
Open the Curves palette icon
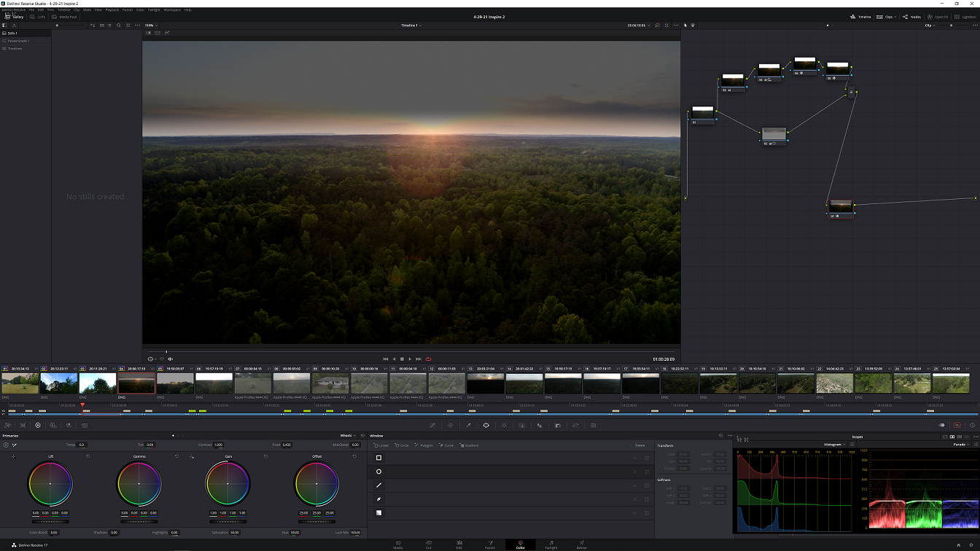pos(432,425)
